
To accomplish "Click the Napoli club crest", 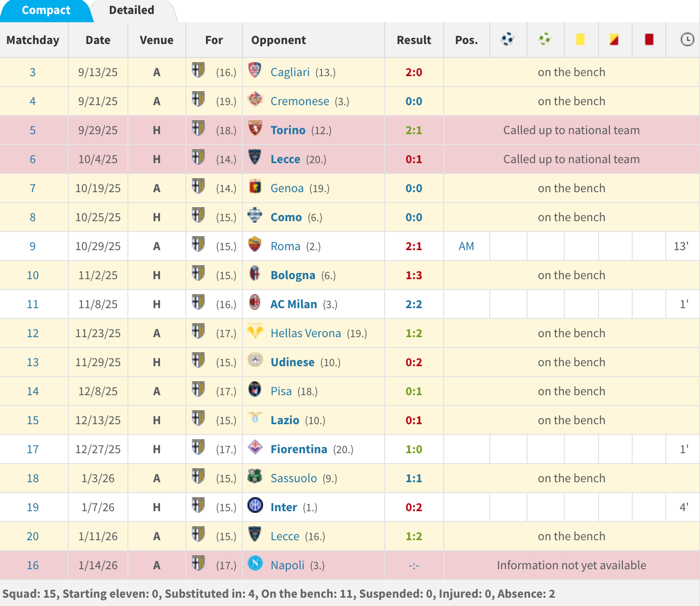I will click(255, 564).
